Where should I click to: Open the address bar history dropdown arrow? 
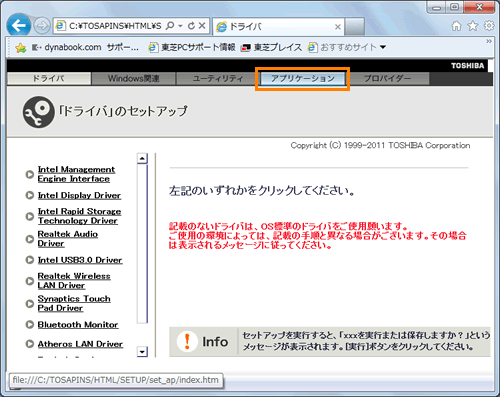pyautogui.click(x=180, y=26)
